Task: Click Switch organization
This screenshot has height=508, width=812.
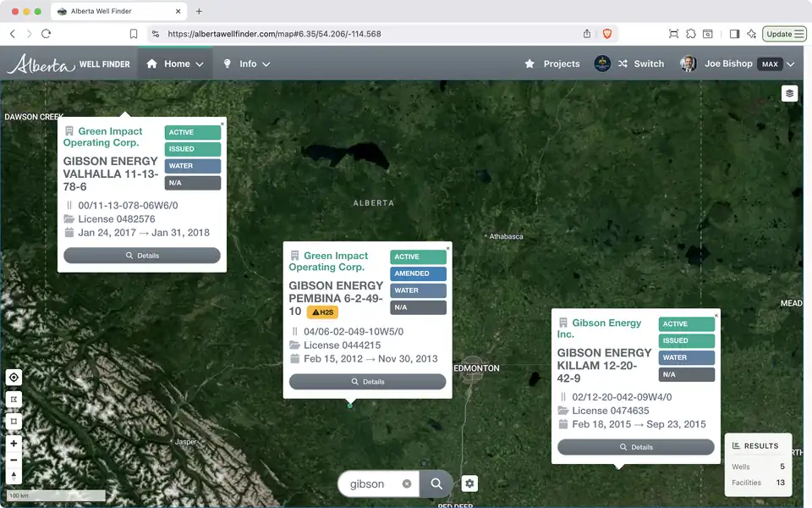Action: click(x=641, y=63)
